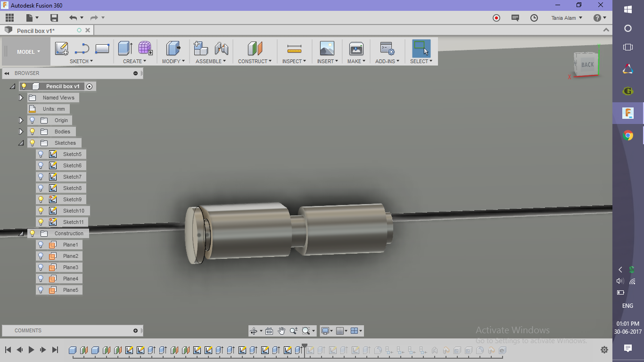Open the CREATE menu

tap(134, 61)
